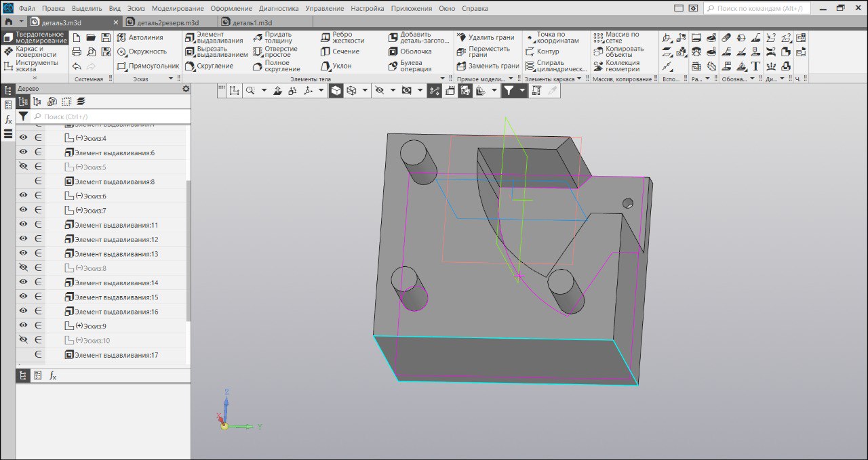Select Массив по сетке tool
868x460 pixels.
point(616,37)
